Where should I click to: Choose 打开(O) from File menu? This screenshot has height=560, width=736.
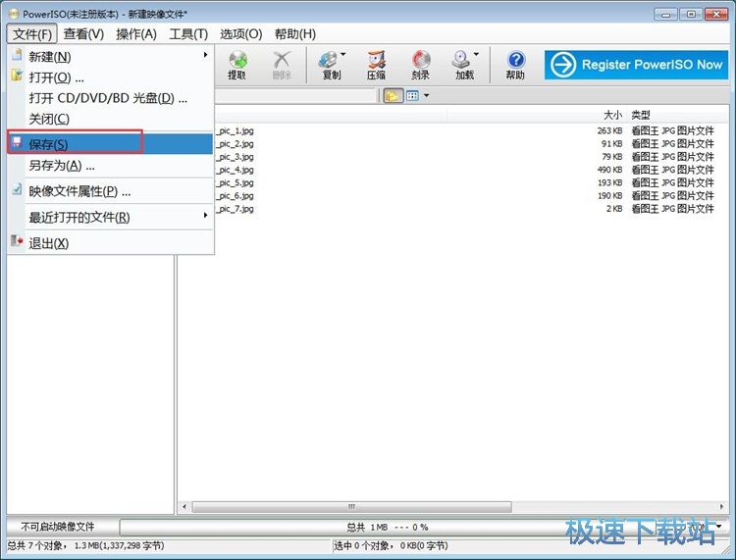tap(110, 77)
